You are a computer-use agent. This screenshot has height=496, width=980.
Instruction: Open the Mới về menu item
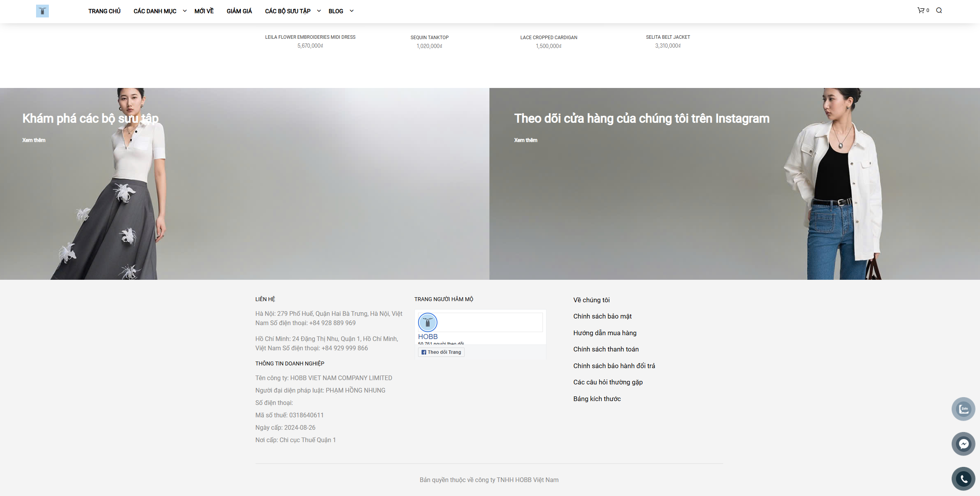204,11
